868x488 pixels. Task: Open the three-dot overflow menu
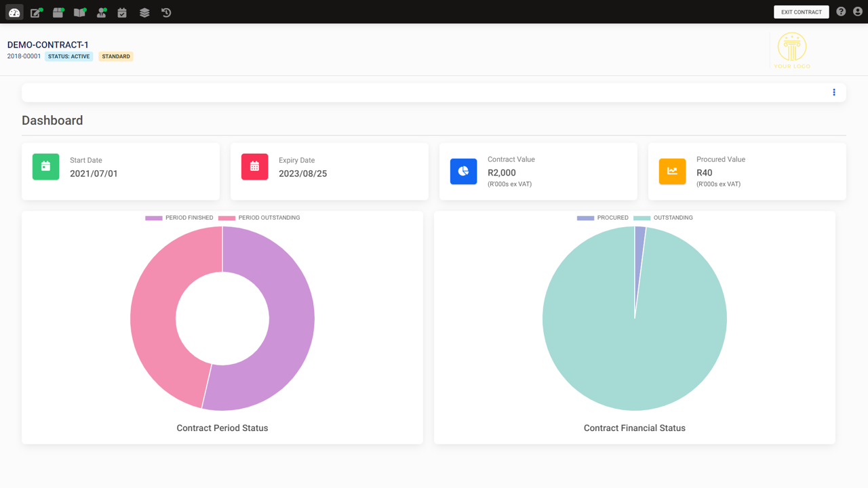[x=833, y=92]
